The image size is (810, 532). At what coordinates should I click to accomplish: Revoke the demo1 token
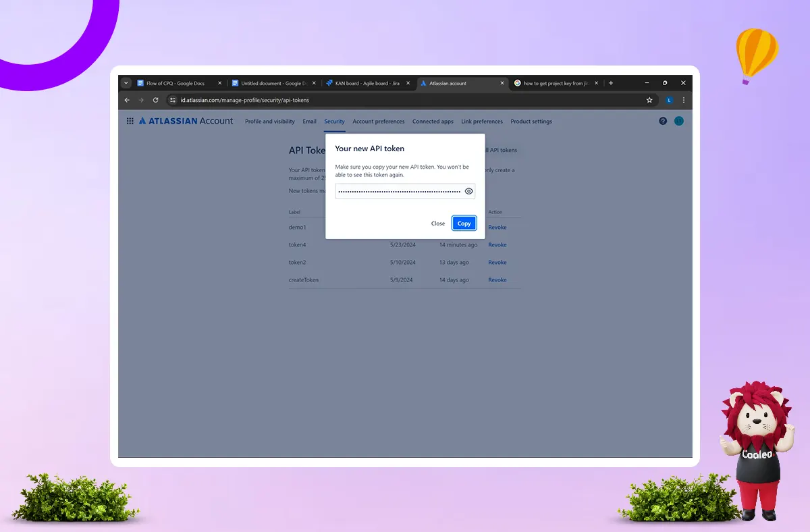(497, 228)
